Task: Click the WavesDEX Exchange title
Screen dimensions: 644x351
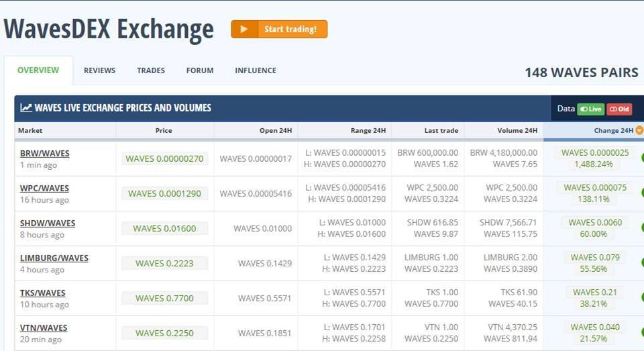Action: [109, 29]
